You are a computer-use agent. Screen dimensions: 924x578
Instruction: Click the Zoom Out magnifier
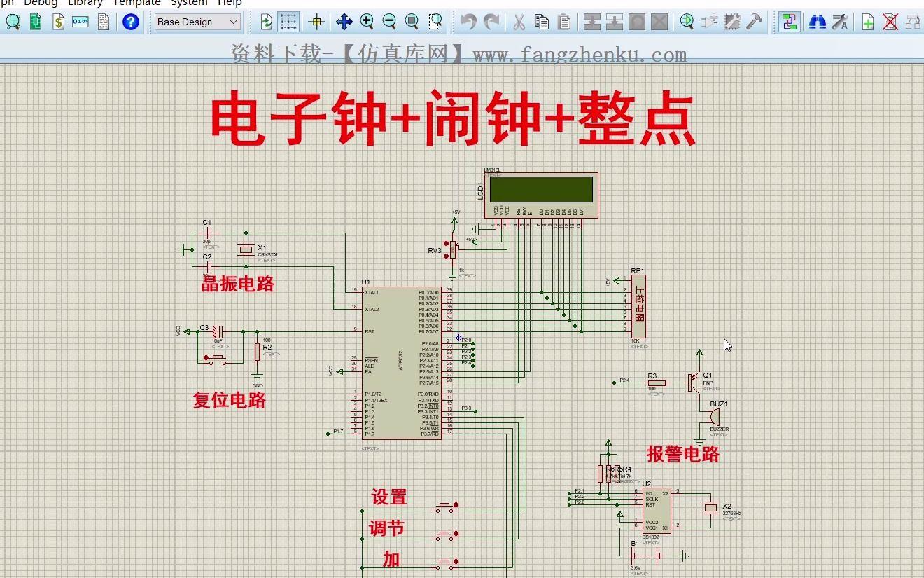point(389,22)
